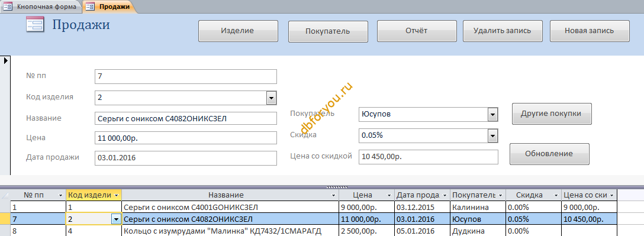Click date cell 05.01.2016
Screen dimensions: 644x236
tap(423, 231)
